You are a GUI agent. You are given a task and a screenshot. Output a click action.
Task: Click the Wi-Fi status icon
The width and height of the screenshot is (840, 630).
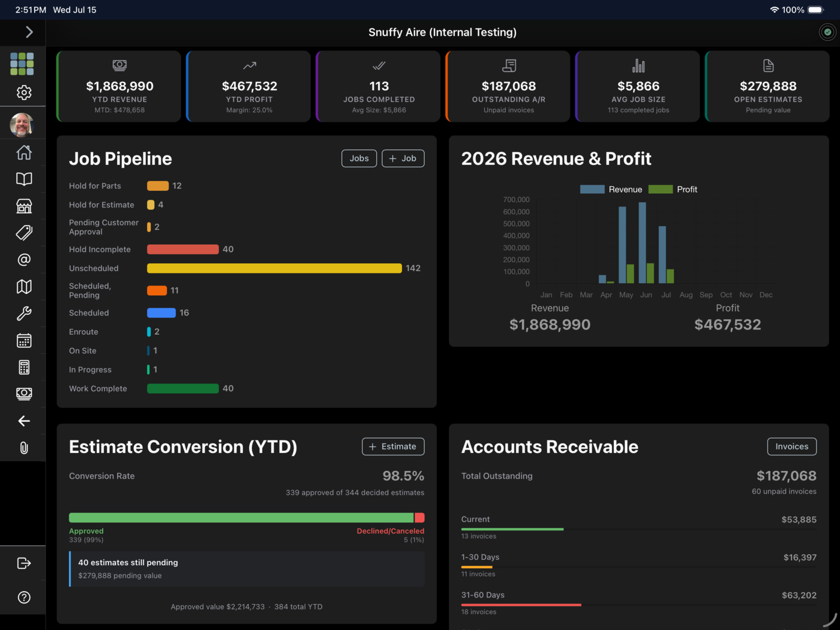774,10
